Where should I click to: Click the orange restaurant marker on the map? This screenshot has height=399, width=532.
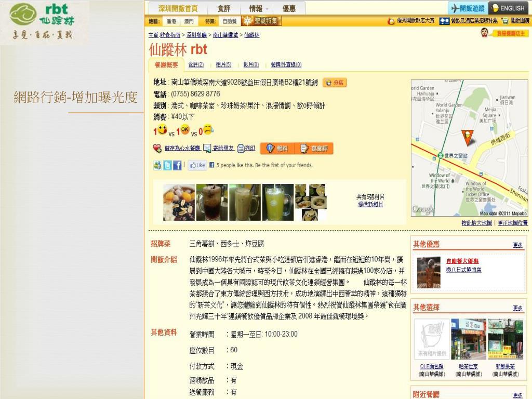coord(468,137)
